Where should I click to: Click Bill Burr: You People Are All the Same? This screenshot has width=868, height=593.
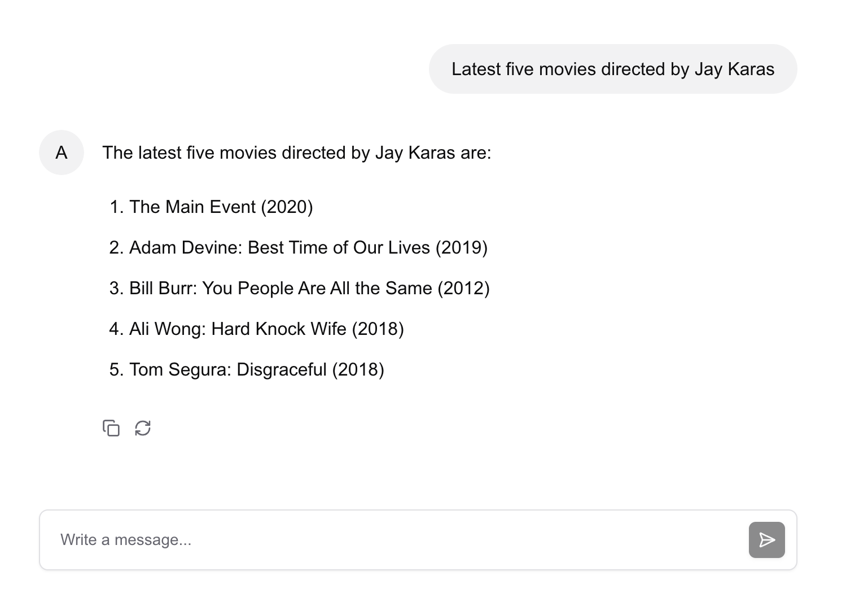tap(280, 288)
